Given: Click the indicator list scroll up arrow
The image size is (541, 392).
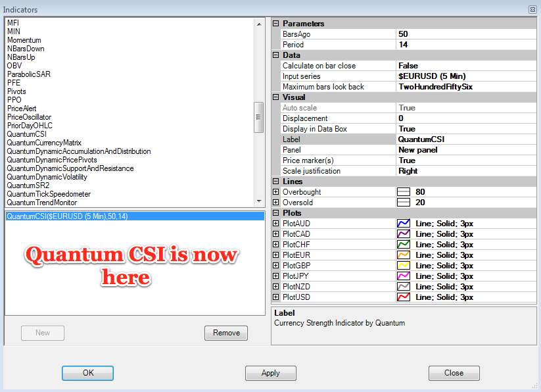Looking at the screenshot, I should point(259,24).
